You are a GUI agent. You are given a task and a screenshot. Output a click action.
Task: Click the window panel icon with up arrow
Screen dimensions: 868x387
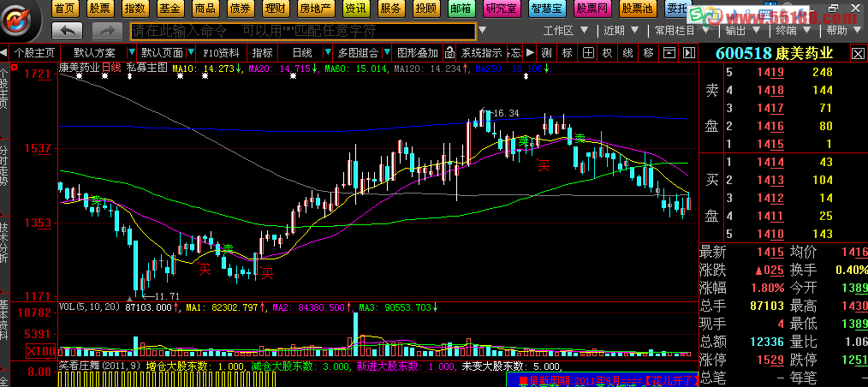(669, 53)
